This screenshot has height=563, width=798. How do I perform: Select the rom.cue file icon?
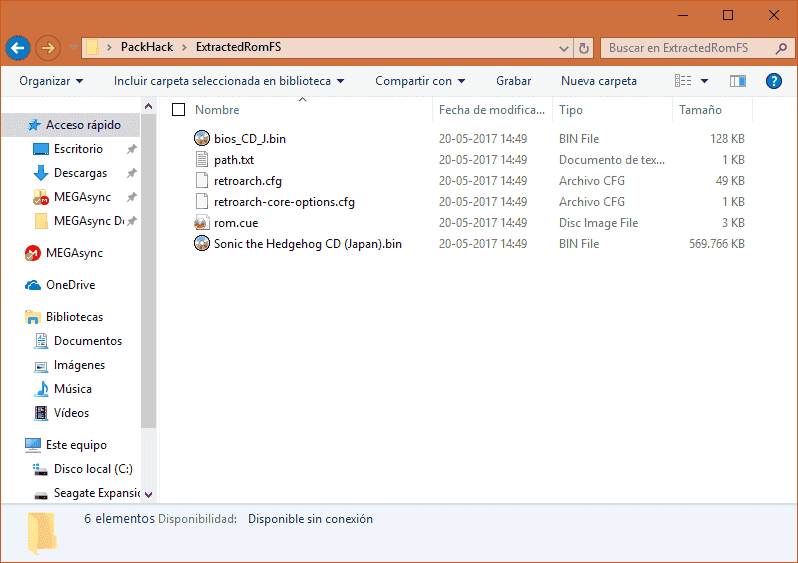pos(202,222)
